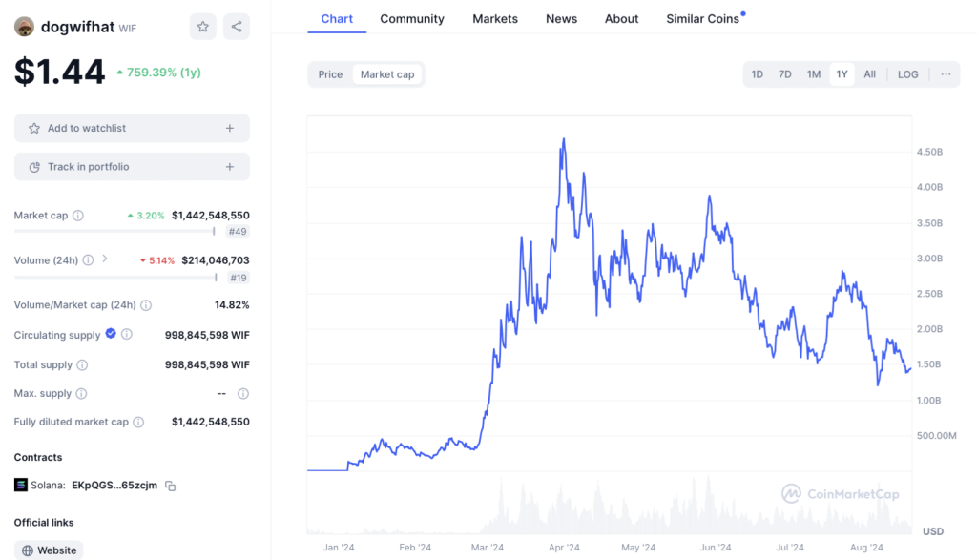The image size is (977, 560).
Task: Open the Max. supply label info icon
Action: (82, 394)
